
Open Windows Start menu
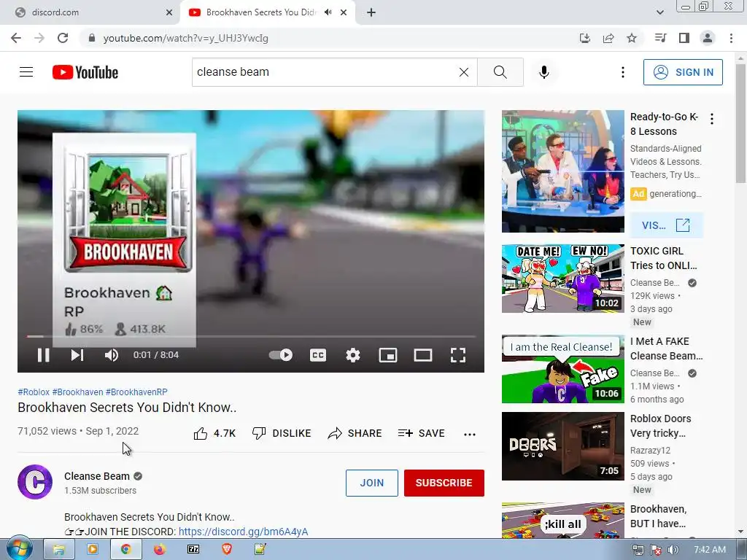click(x=19, y=549)
